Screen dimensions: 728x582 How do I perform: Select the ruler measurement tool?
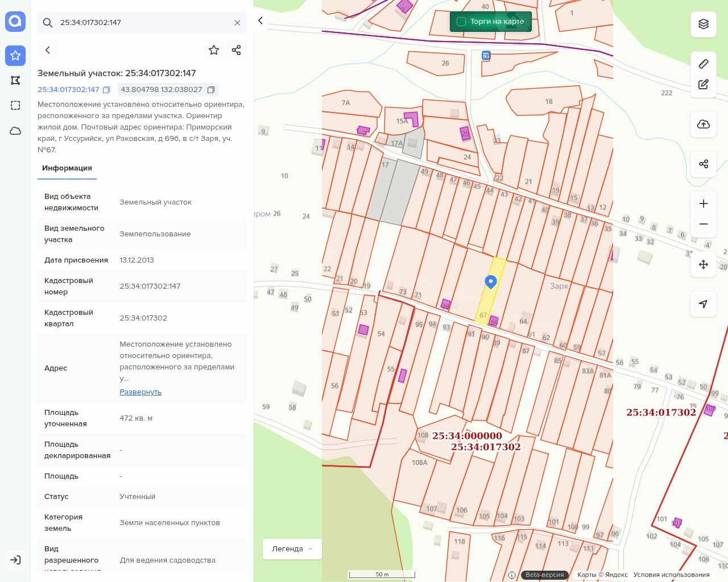click(x=704, y=64)
